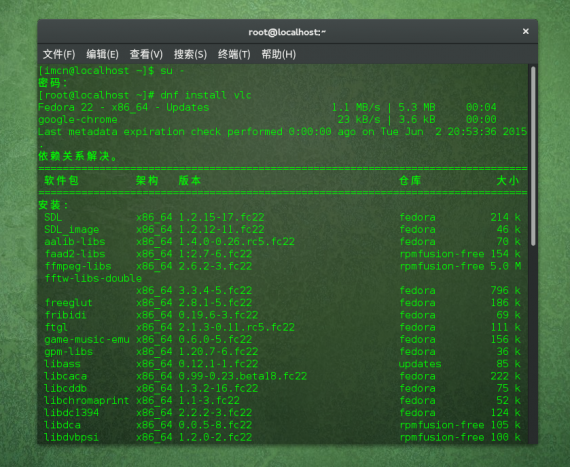
Task: Click the 'updates' repo in libass row
Action: pos(420,364)
